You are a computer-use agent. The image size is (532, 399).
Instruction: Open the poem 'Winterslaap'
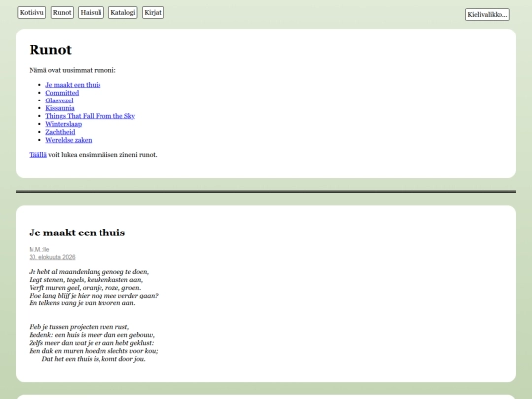pos(64,124)
